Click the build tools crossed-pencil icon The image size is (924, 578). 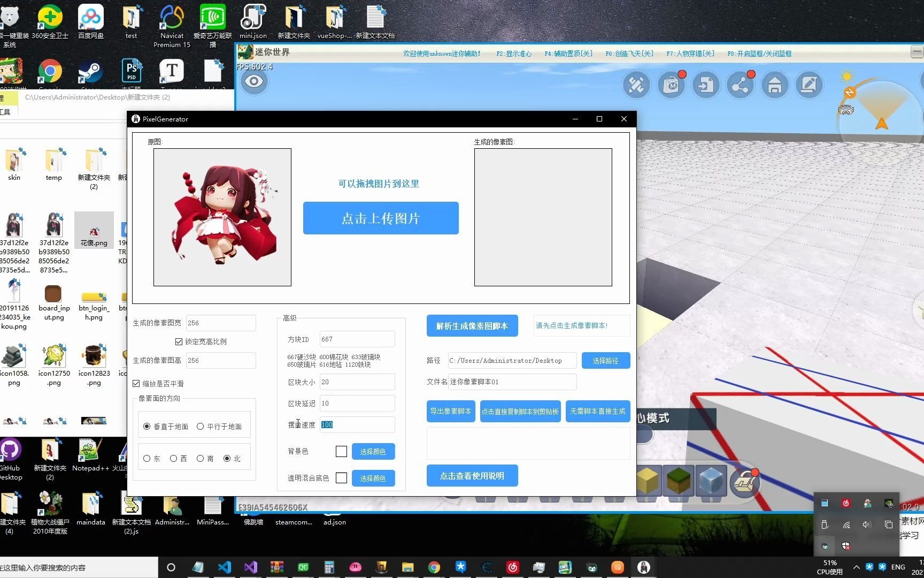click(636, 85)
